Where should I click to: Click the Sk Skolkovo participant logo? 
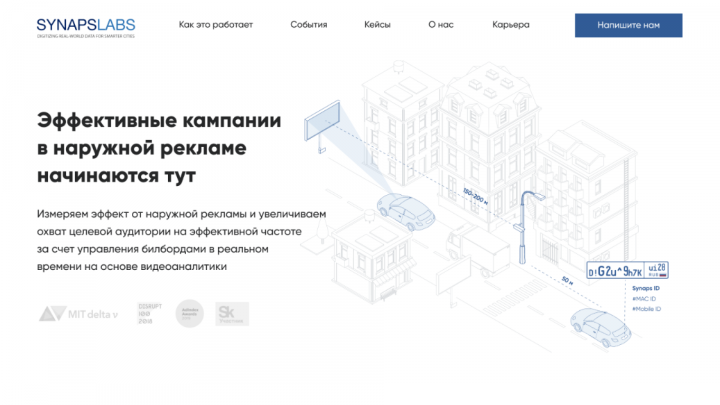coord(232,314)
